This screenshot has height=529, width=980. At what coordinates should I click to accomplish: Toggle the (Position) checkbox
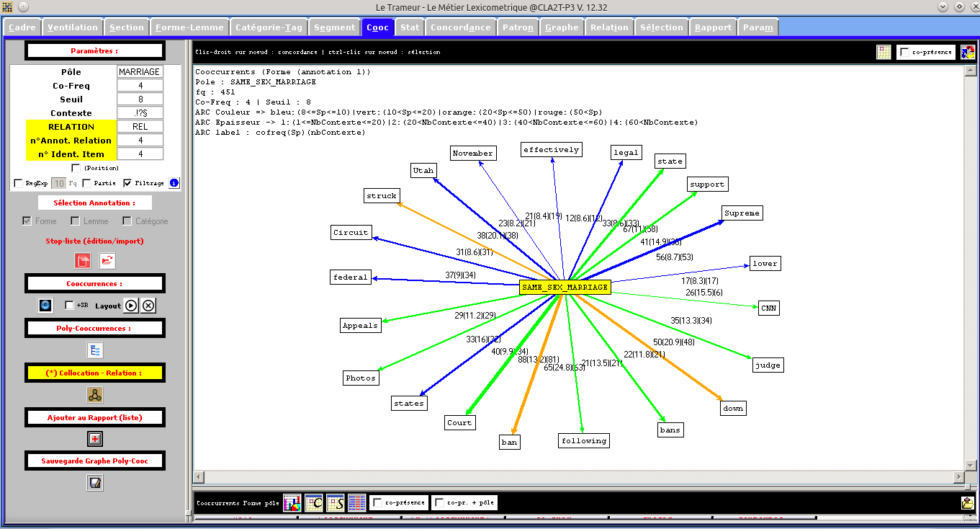(x=76, y=168)
